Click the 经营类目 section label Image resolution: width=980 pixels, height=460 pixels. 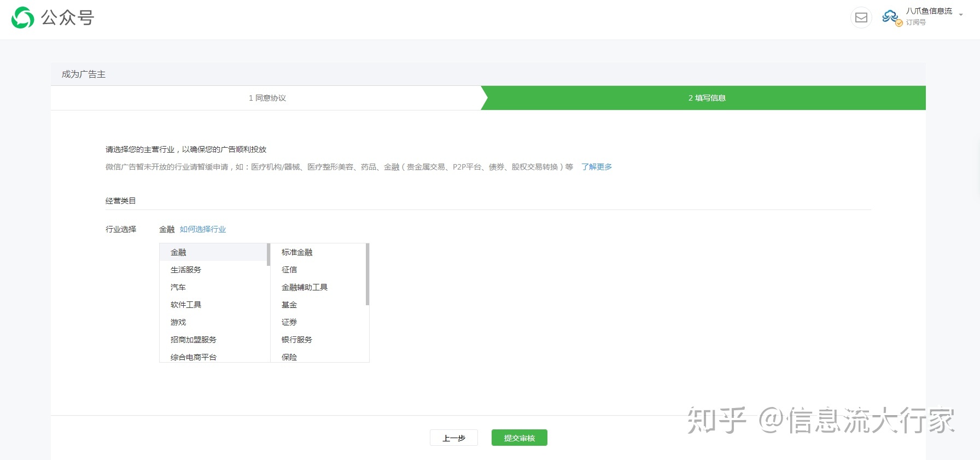click(x=121, y=201)
